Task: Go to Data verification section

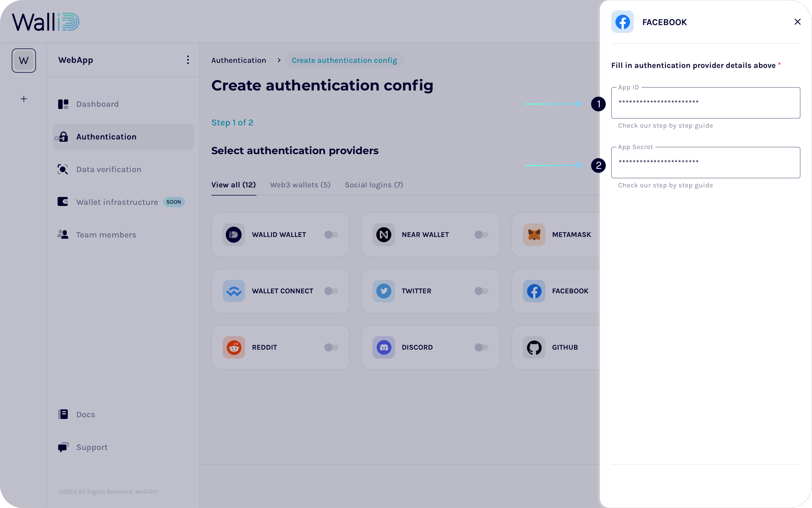Action: coord(108,169)
